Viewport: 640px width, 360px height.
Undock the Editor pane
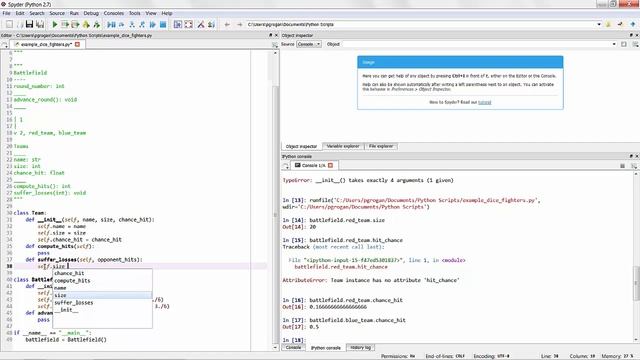(270, 36)
